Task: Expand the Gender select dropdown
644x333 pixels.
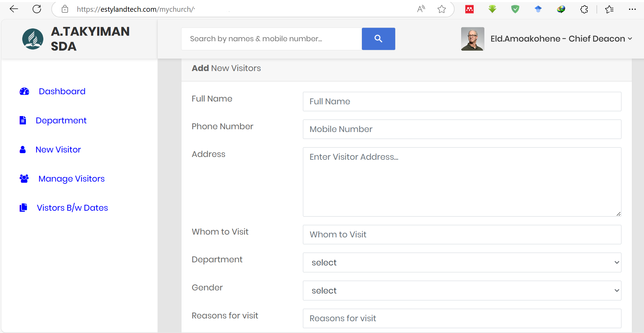Action: point(462,291)
